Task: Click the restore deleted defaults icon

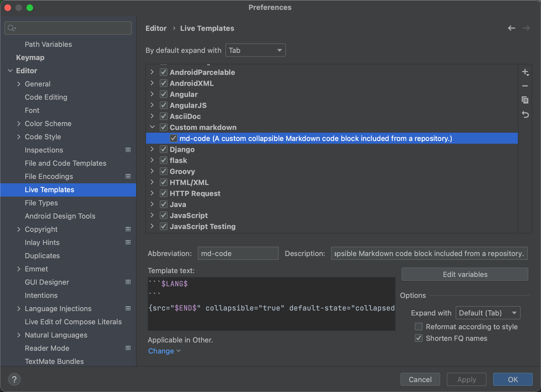Action: [525, 115]
